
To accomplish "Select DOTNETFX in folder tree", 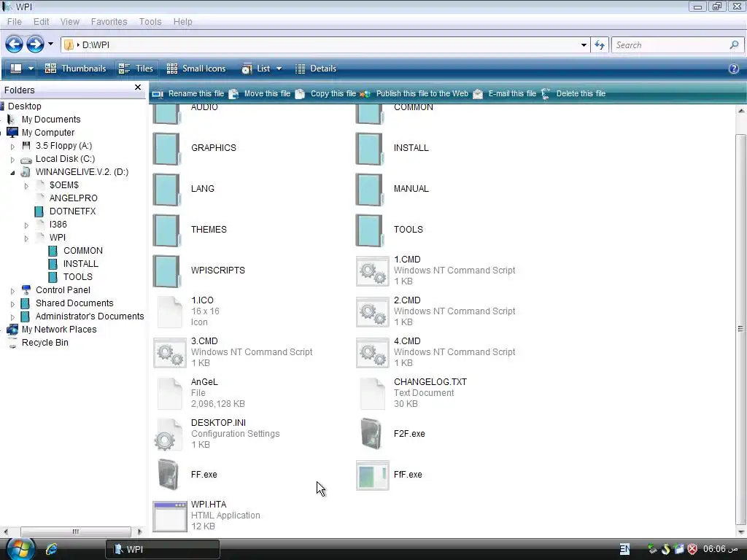I will tap(72, 211).
